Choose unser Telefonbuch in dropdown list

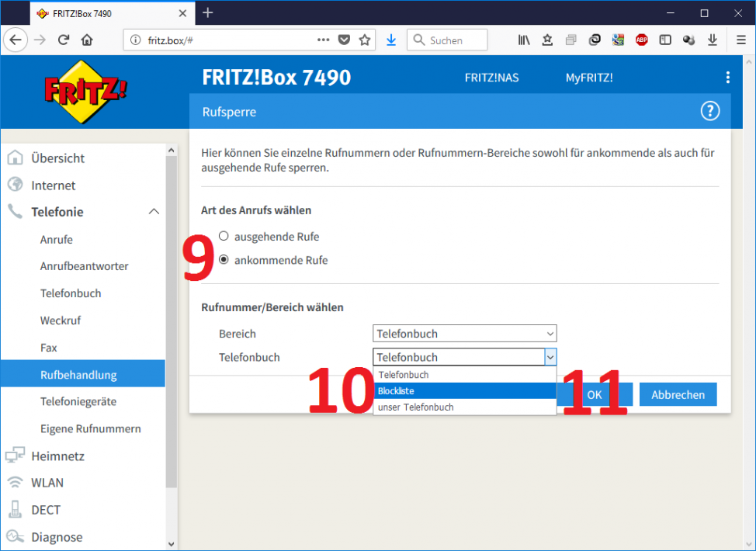point(464,407)
